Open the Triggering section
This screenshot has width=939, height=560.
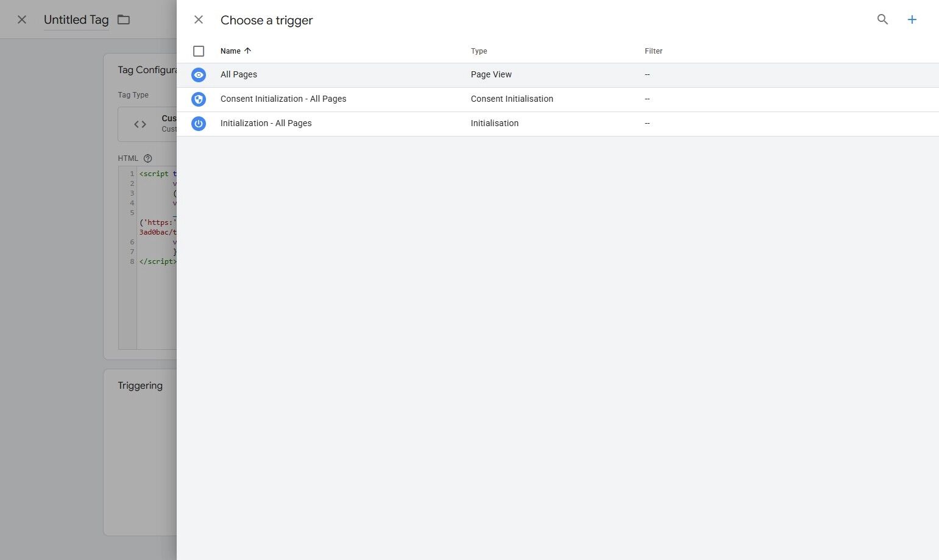click(140, 385)
